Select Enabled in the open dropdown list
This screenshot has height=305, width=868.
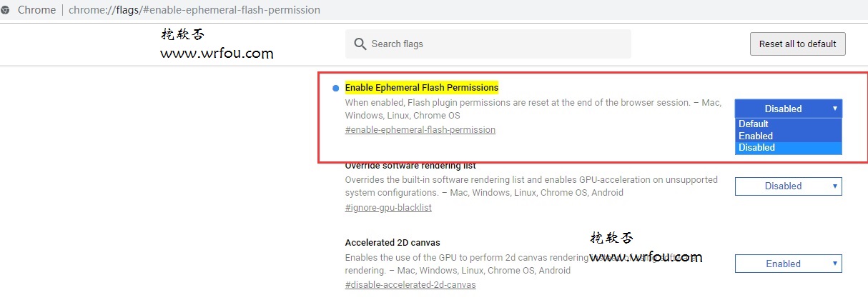pos(789,136)
